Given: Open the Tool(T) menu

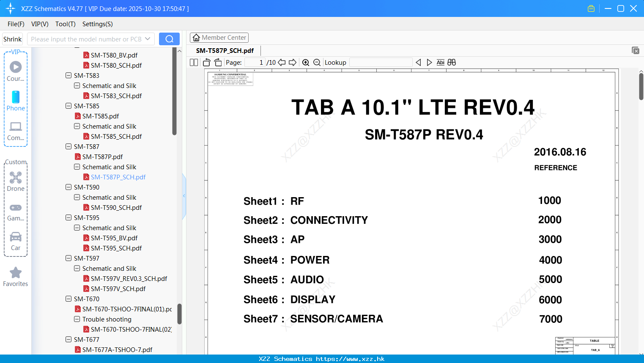Looking at the screenshot, I should [66, 24].
